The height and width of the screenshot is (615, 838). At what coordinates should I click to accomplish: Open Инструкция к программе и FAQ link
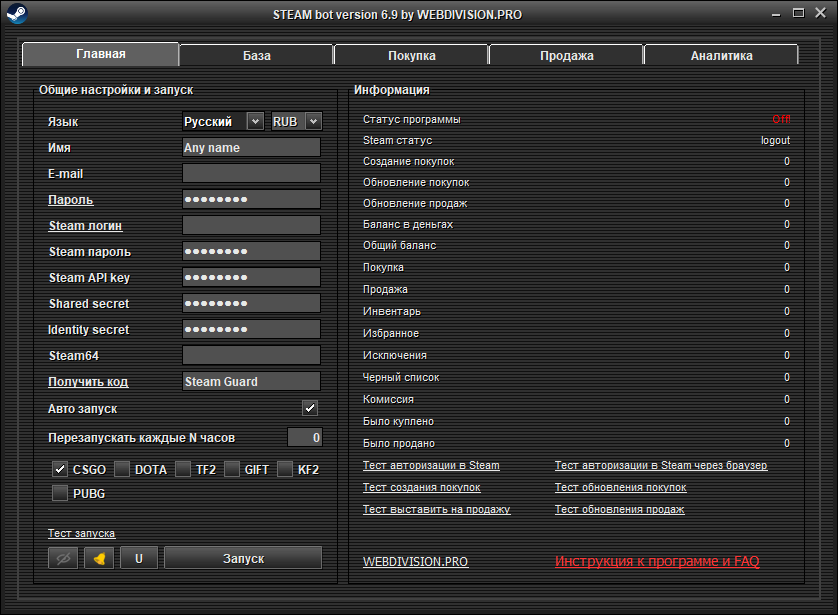[657, 562]
